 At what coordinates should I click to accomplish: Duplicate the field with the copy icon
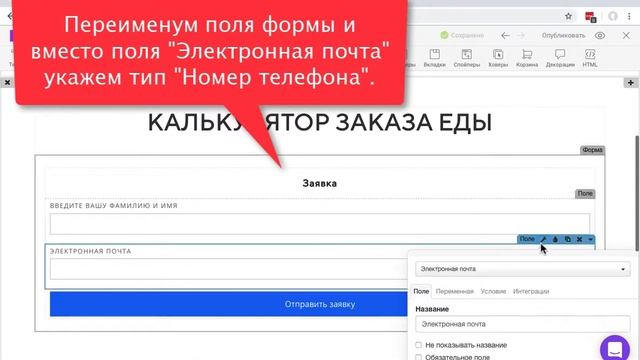point(567,239)
